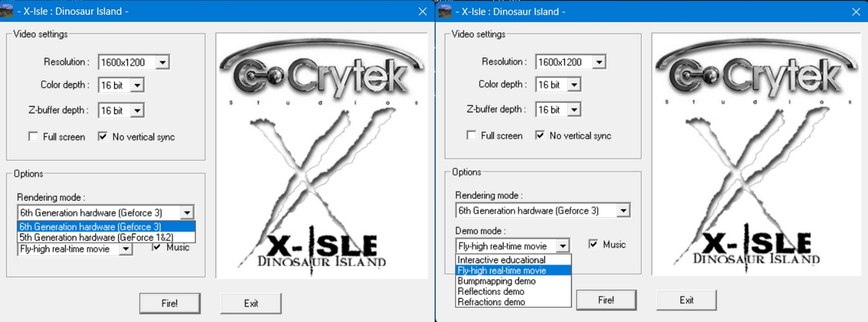The image size is (868, 322).
Task: Close the right X-Isle window
Action: click(x=856, y=12)
